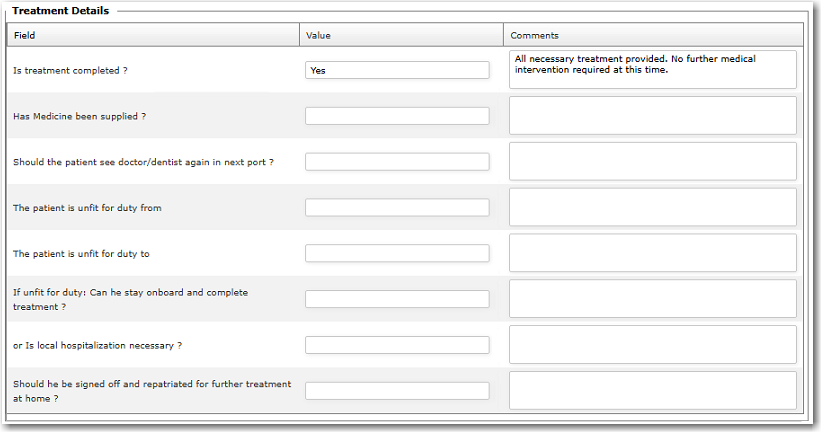Click the signed off and repatriated value field
This screenshot has width=821, height=432.
point(397,391)
